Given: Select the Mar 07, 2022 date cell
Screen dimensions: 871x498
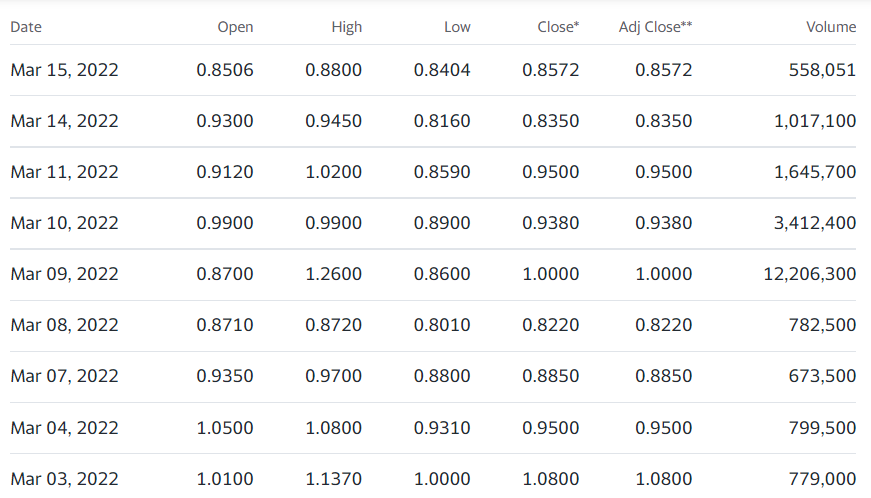Looking at the screenshot, I should click(64, 376).
